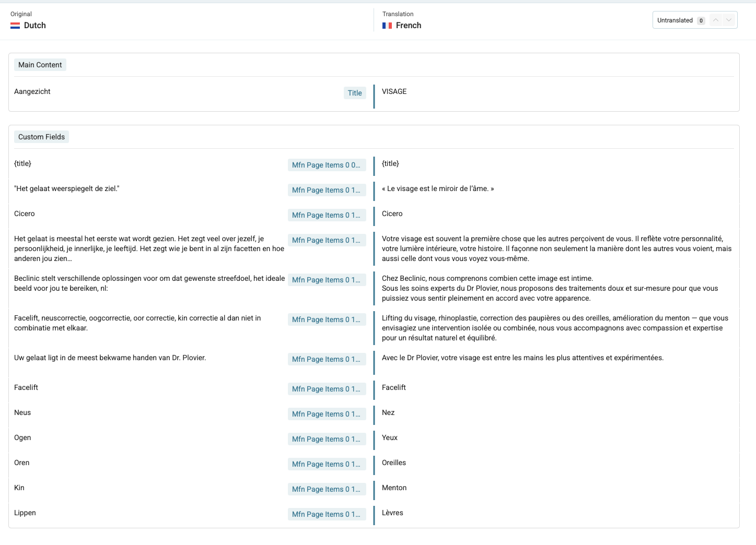The height and width of the screenshot is (545, 756).
Task: Select the Custom Fields section label
Action: coord(42,137)
